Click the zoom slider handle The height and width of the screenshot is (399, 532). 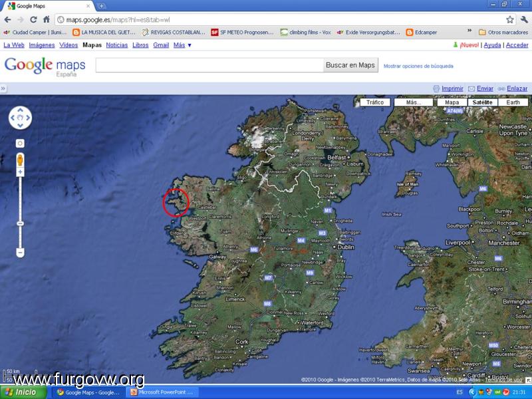coord(20,223)
